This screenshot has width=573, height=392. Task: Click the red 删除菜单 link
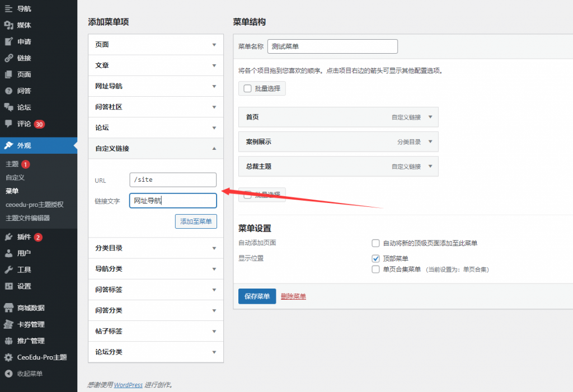point(293,296)
